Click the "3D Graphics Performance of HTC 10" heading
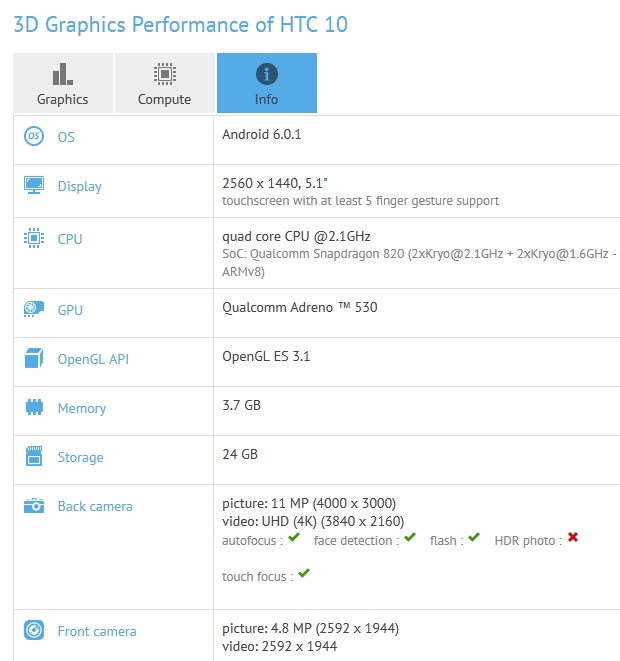Screen dimensions: 620x661 181,24
